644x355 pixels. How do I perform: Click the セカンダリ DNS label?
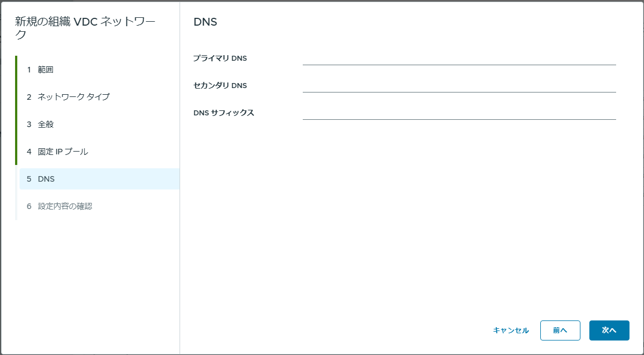(220, 85)
